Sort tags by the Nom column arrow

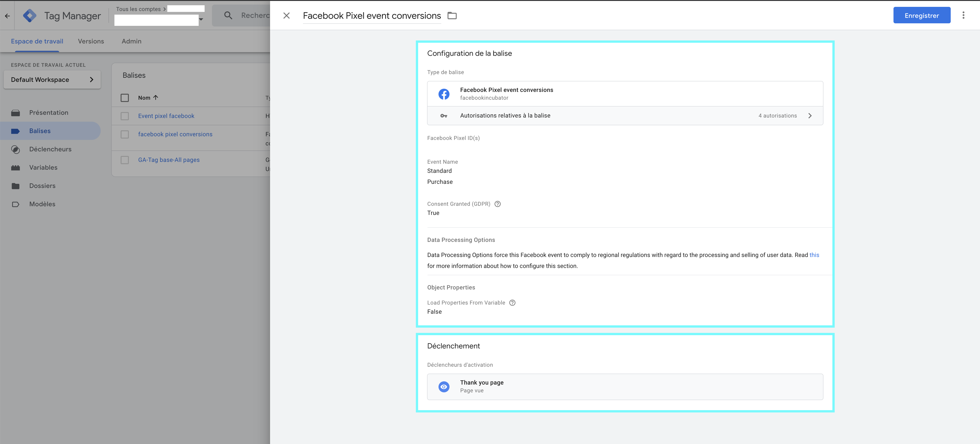pos(155,98)
